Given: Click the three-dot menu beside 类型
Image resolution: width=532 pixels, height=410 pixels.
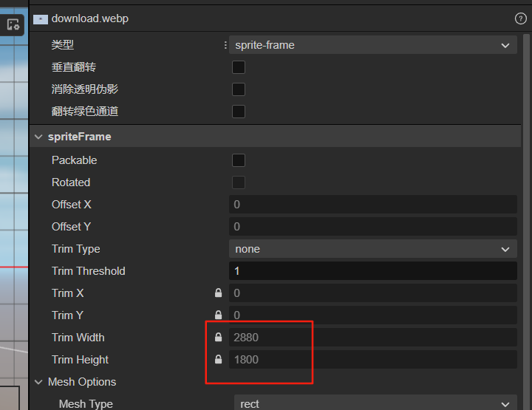Looking at the screenshot, I should 225,45.
